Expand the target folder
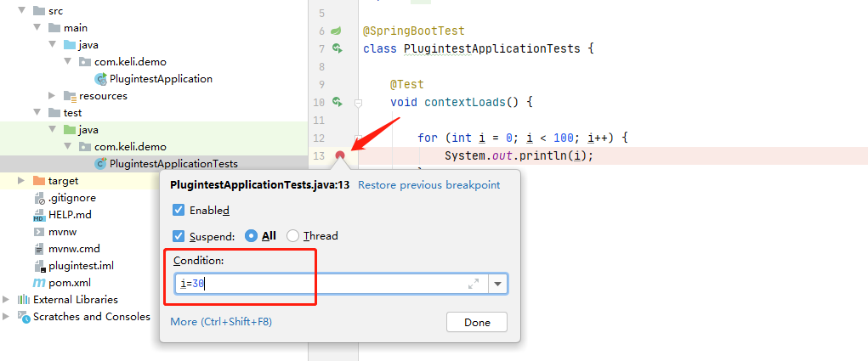Image resolution: width=868 pixels, height=361 pixels. (x=21, y=181)
